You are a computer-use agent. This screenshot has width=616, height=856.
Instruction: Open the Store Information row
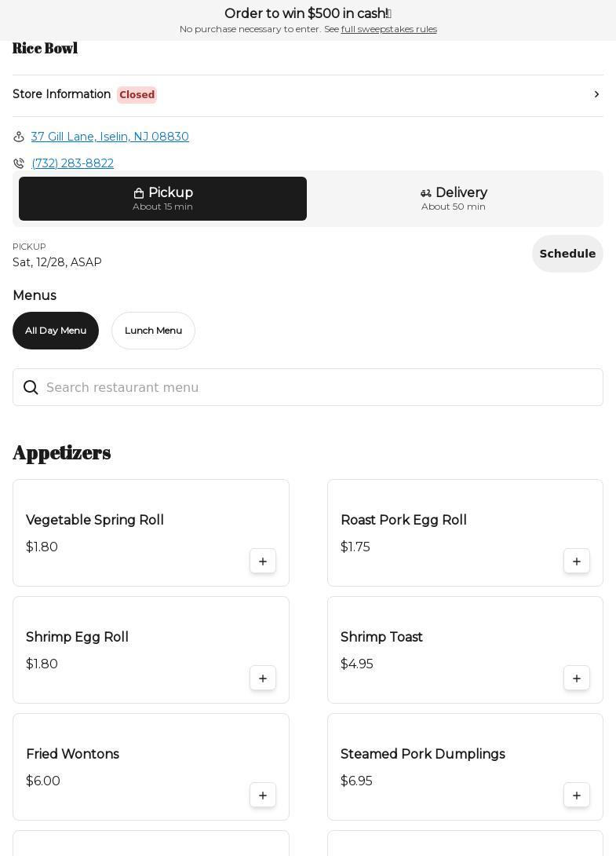(x=63, y=94)
